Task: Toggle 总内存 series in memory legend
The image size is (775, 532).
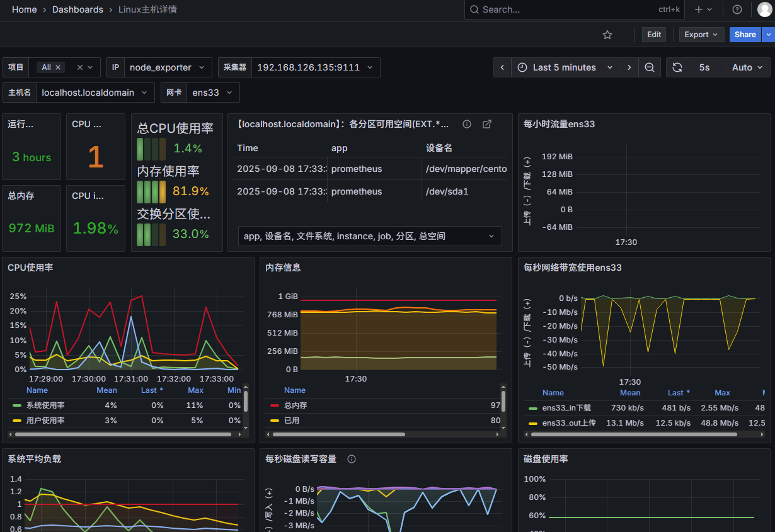Action: pos(296,405)
